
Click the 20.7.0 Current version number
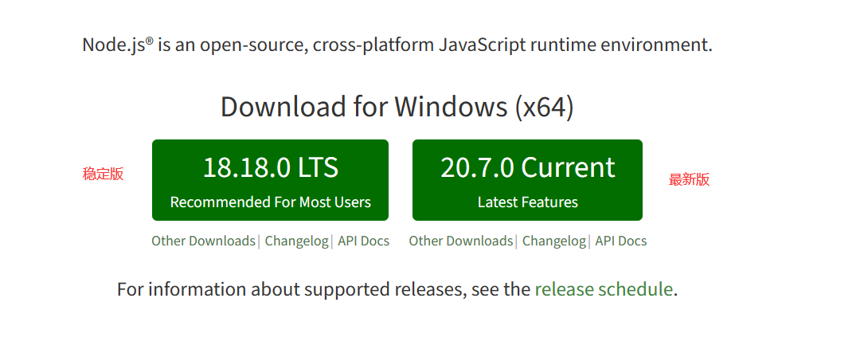(x=527, y=168)
